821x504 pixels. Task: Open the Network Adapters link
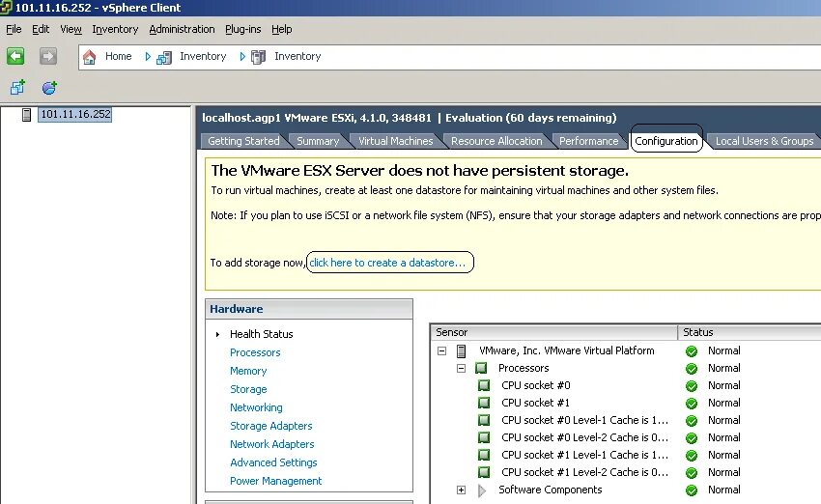pos(272,444)
